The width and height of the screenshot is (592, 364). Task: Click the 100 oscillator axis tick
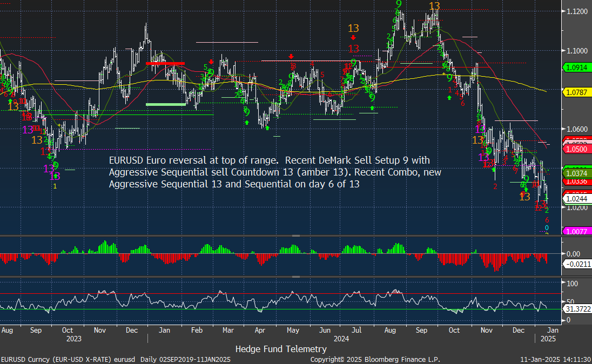pos(573,283)
